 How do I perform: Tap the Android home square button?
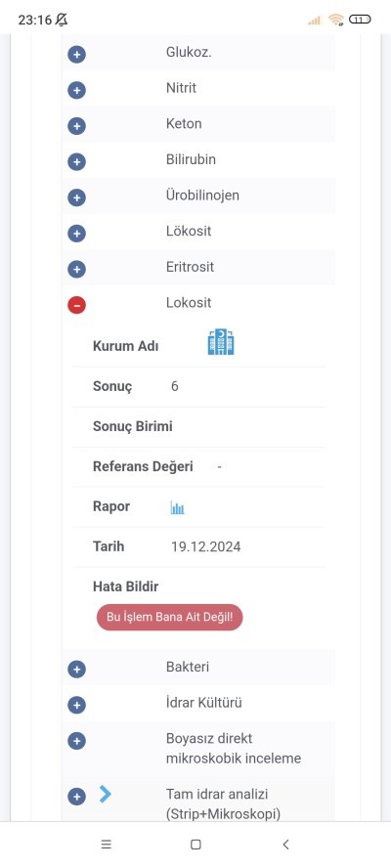[195, 845]
